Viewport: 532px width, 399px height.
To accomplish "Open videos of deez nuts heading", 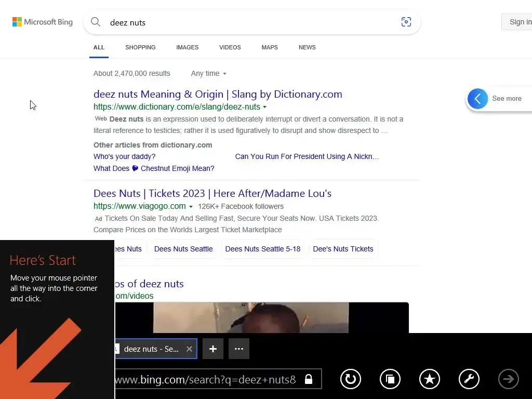I will 149,284.
